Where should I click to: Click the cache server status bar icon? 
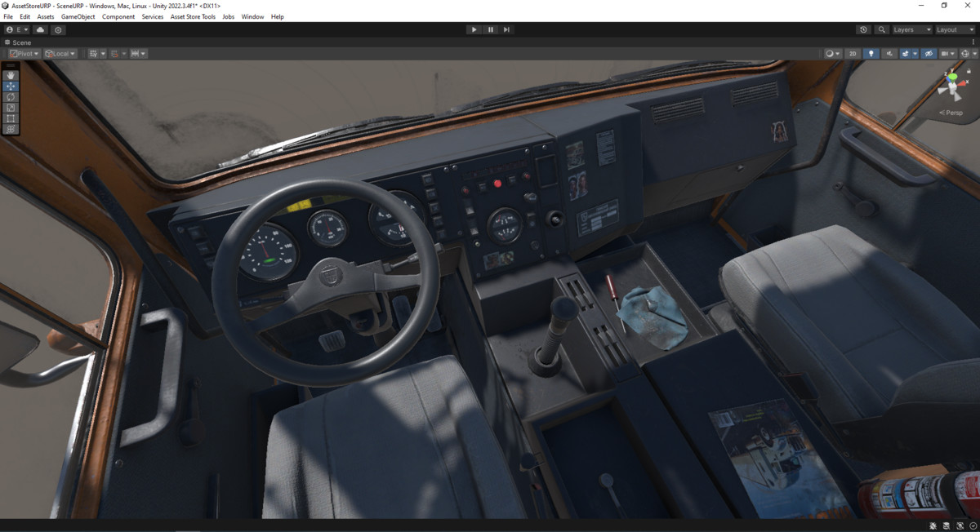(947, 525)
